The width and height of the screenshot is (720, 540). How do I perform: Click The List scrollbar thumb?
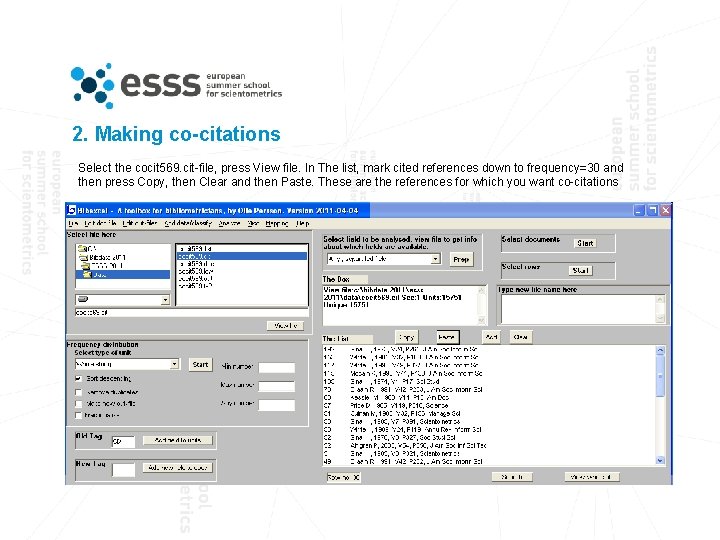[x=660, y=376]
